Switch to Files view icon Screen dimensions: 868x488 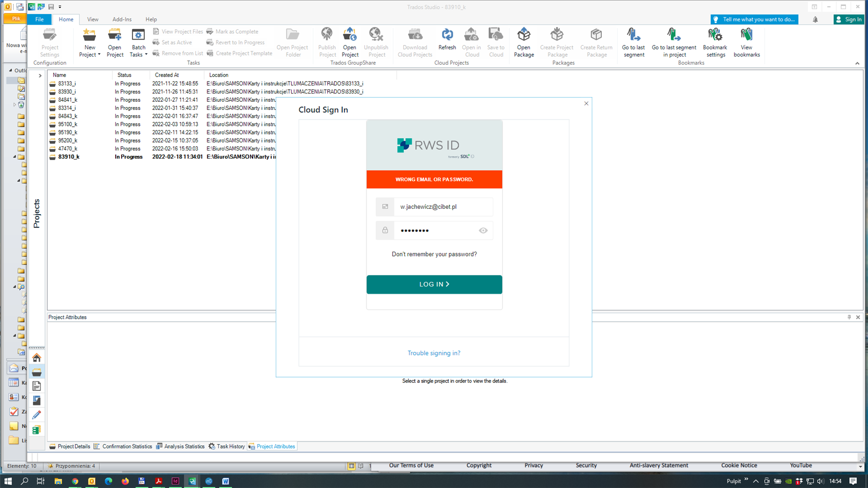click(x=37, y=386)
